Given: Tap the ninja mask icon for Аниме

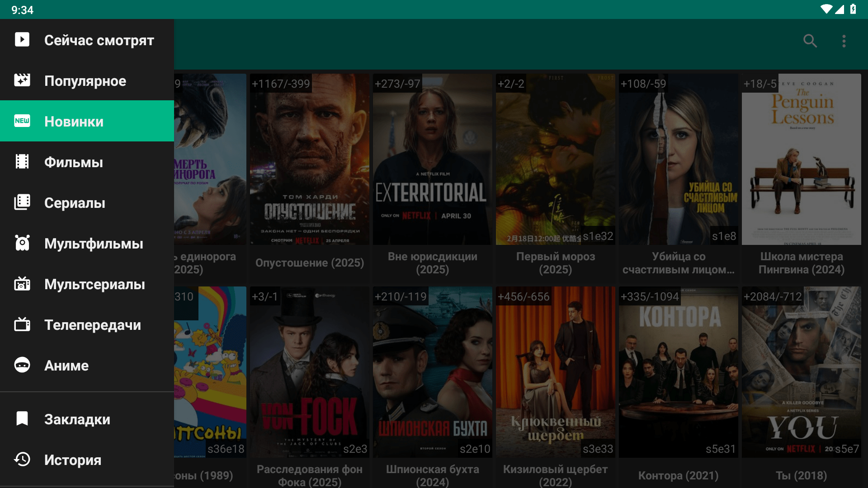Looking at the screenshot, I should [x=22, y=365].
